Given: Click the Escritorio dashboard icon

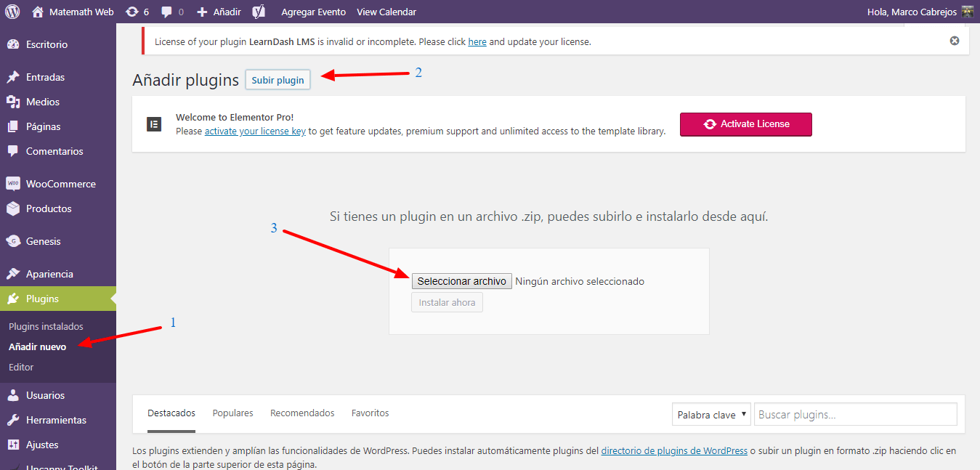Looking at the screenshot, I should (13, 44).
